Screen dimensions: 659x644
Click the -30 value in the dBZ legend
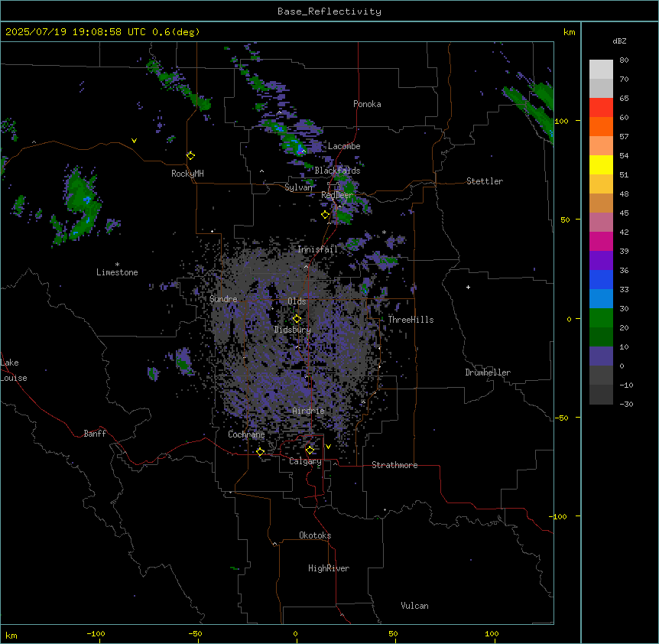coord(627,404)
